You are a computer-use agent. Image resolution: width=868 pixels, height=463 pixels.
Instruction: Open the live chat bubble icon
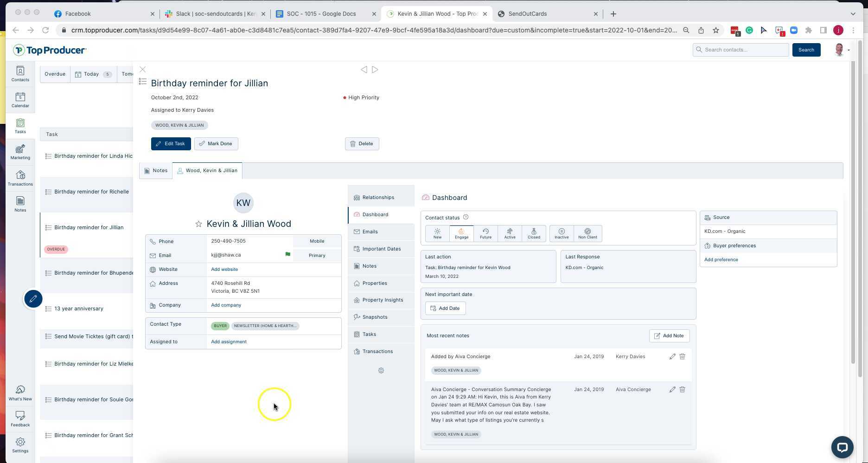(842, 447)
